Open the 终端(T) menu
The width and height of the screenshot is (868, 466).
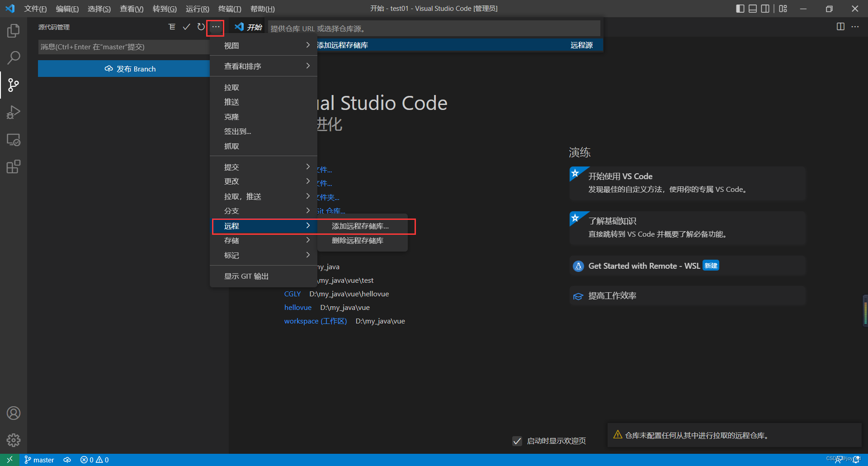coord(230,9)
